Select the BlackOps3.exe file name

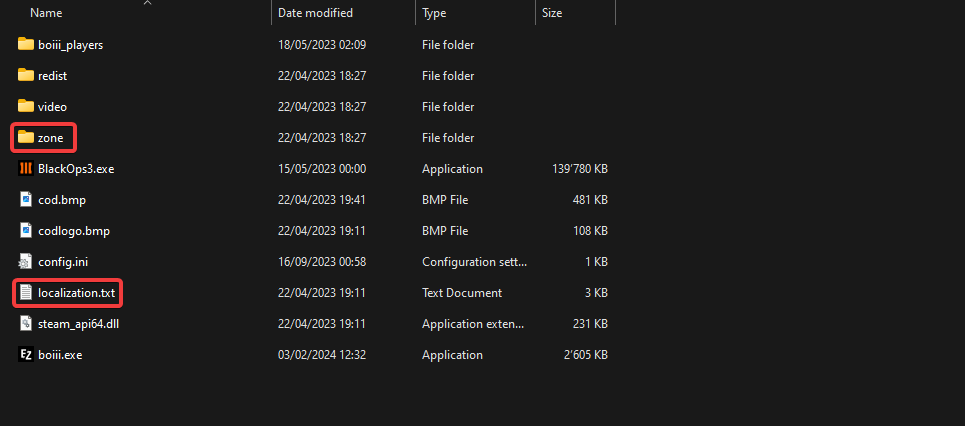(76, 169)
